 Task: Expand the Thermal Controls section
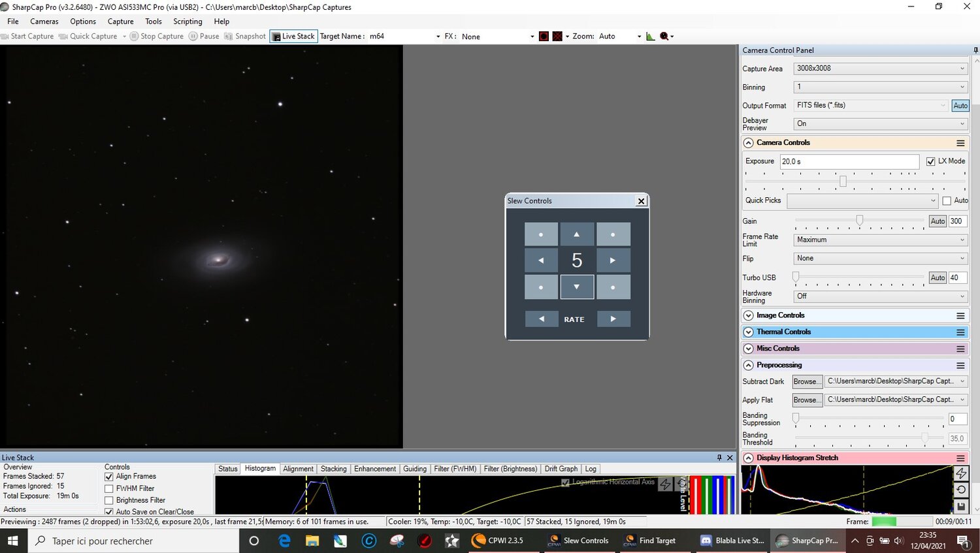[749, 332]
